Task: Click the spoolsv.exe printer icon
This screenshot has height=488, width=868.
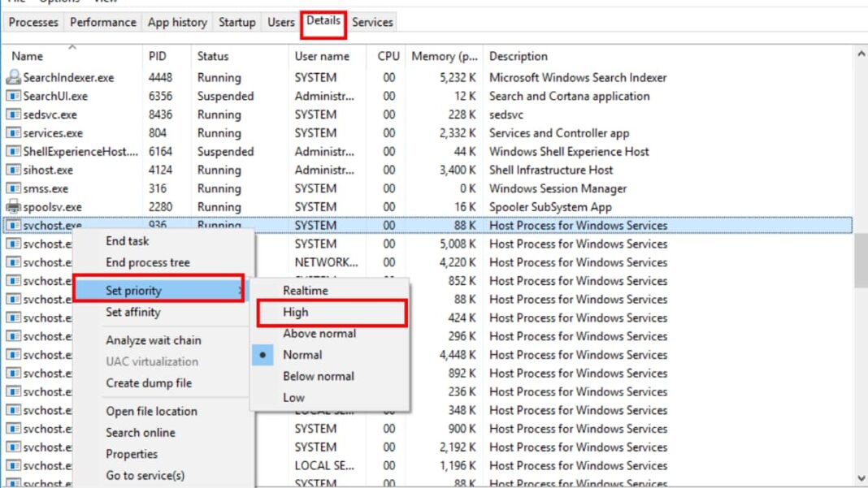Action: click(x=13, y=207)
